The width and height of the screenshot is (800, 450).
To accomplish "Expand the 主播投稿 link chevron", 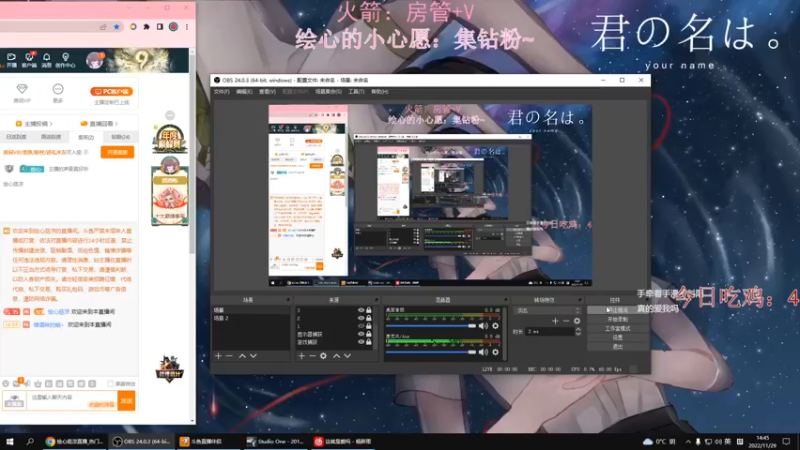I will (51, 123).
